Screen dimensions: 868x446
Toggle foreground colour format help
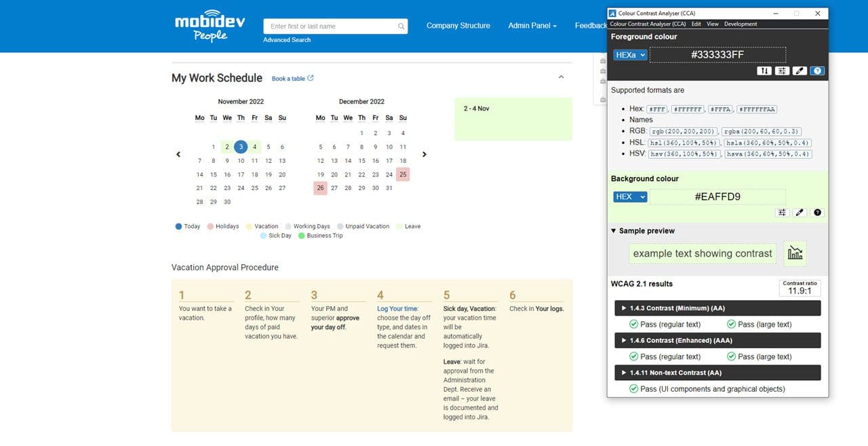click(x=817, y=71)
